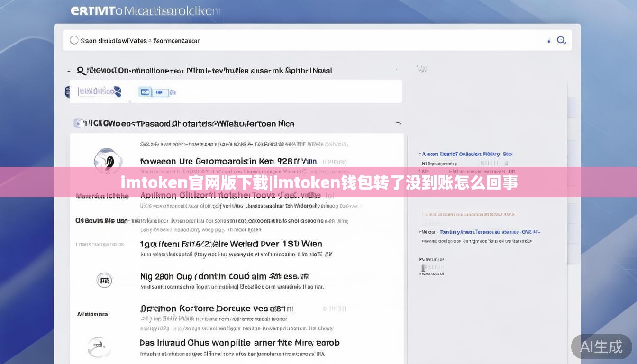Image resolution: width=637 pixels, height=364 pixels.
Task: Select 'Us Bavis Me uan' sidebar item
Action: (101, 221)
